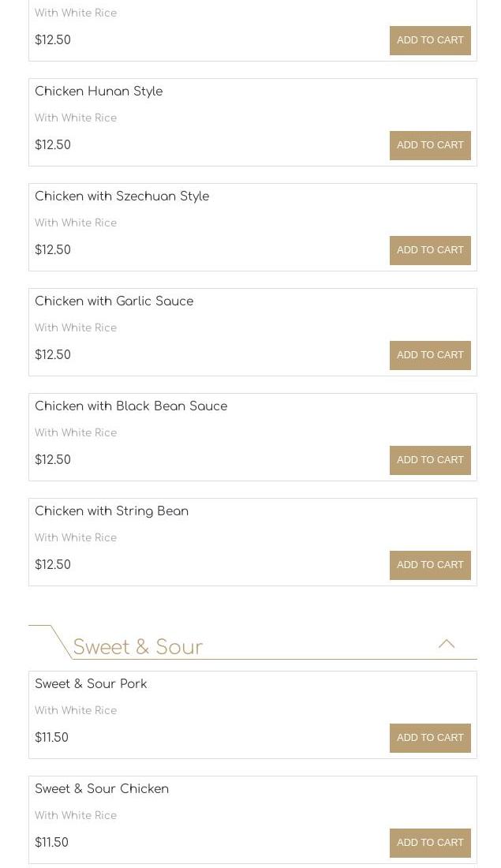Add Sweet & Sour Pork to cart
501x868 pixels.
click(430, 738)
